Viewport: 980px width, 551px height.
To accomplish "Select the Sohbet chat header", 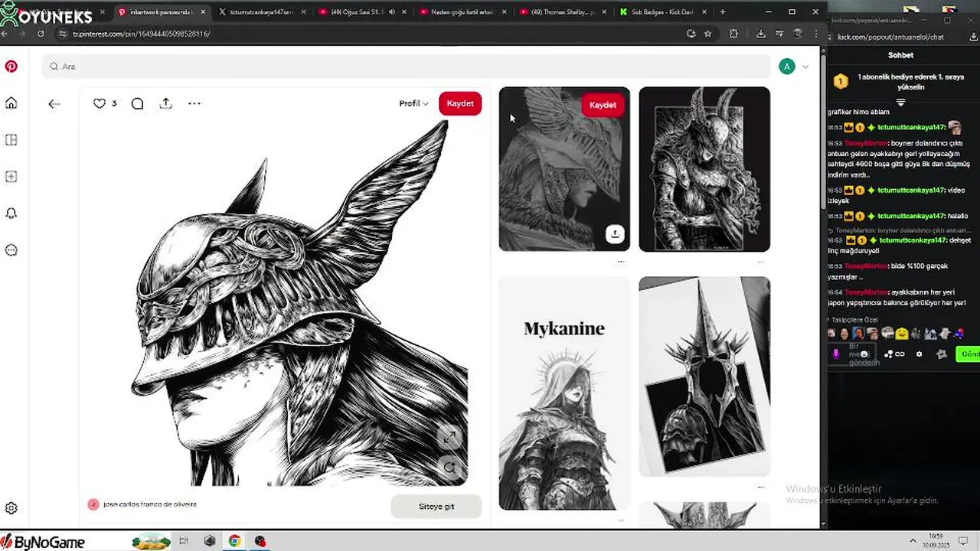I will [900, 55].
